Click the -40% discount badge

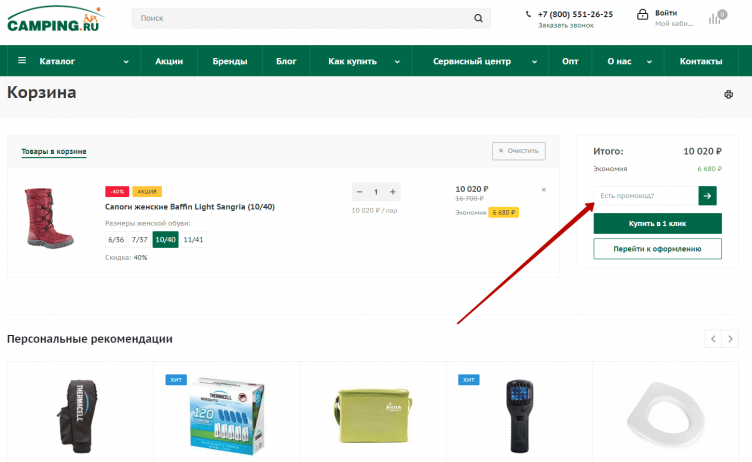(117, 191)
